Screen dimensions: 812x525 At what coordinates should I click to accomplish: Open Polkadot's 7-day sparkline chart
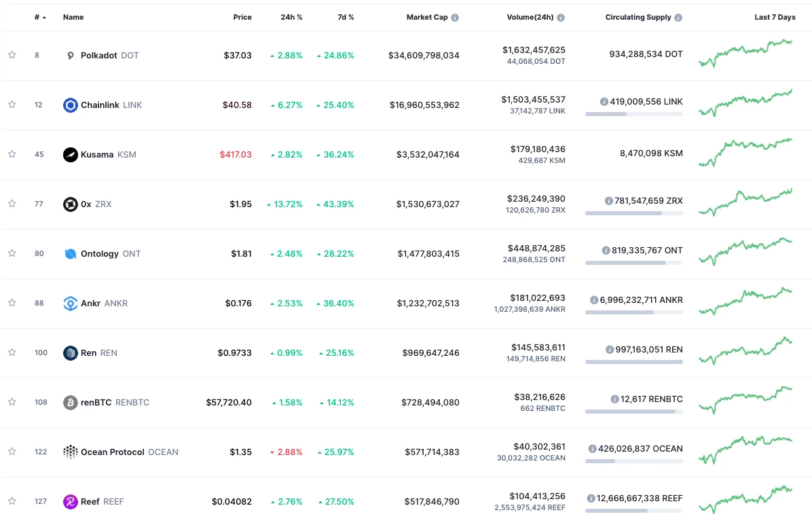745,53
